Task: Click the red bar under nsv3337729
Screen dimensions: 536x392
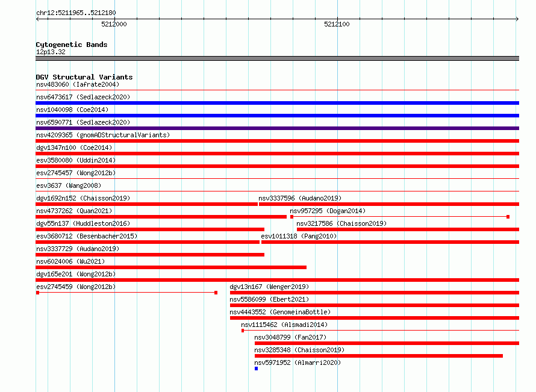Action: pos(150,255)
